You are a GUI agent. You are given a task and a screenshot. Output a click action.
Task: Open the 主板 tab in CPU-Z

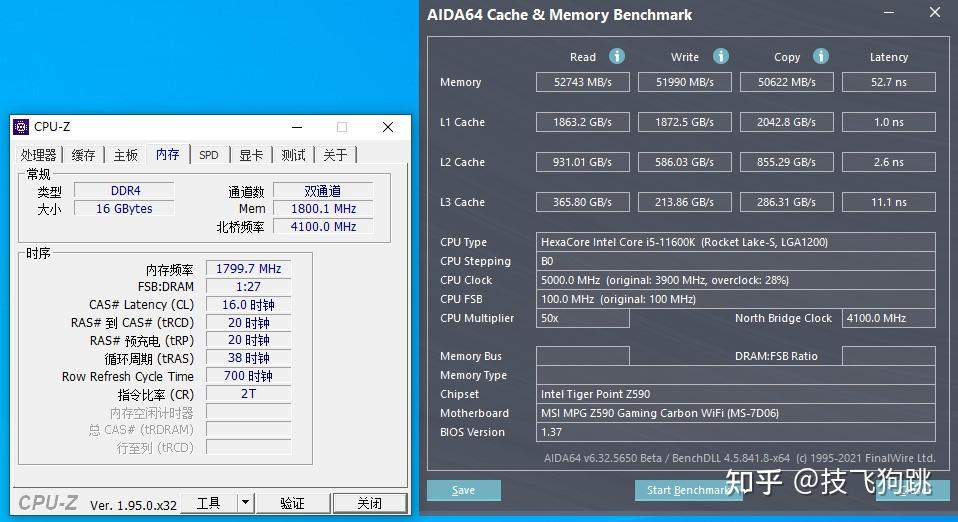click(125, 155)
